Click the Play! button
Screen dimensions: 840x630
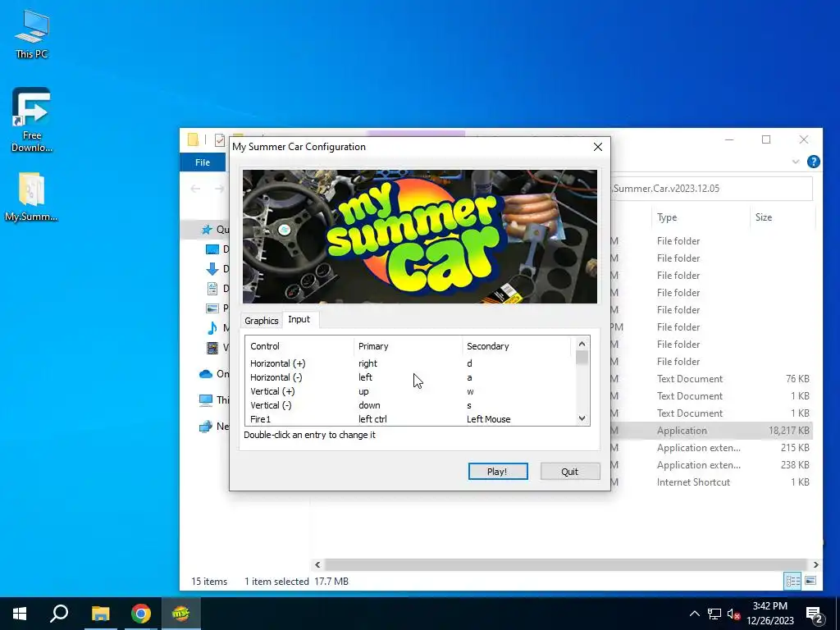tap(498, 472)
